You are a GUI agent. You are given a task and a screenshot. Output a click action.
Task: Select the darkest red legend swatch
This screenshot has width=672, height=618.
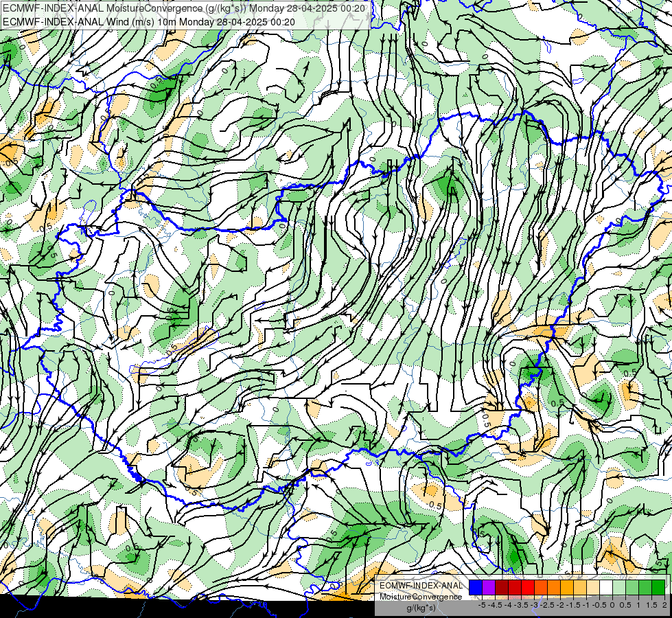[x=502, y=587]
